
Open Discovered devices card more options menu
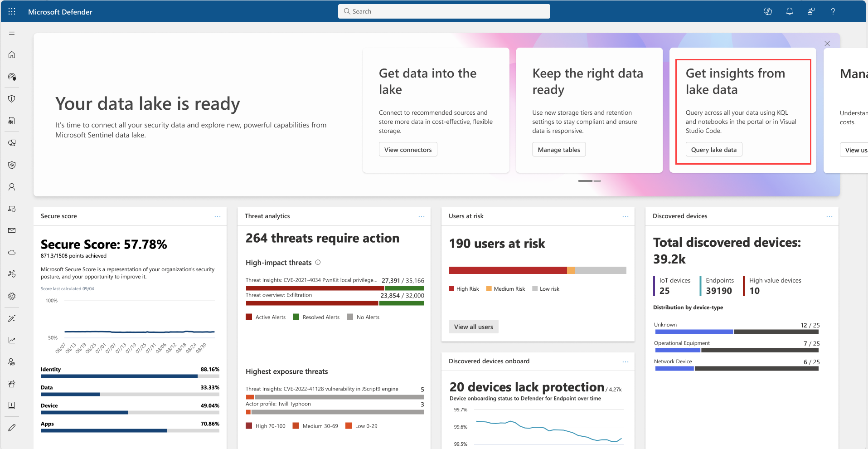829,217
